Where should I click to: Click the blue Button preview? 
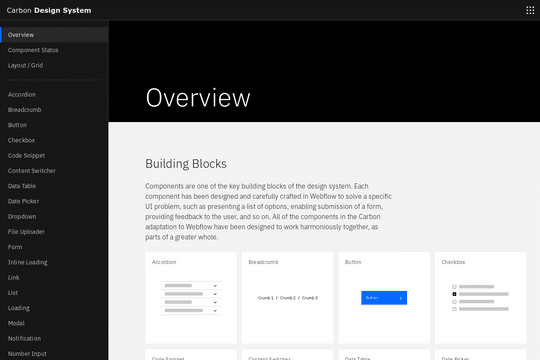pyautogui.click(x=384, y=298)
